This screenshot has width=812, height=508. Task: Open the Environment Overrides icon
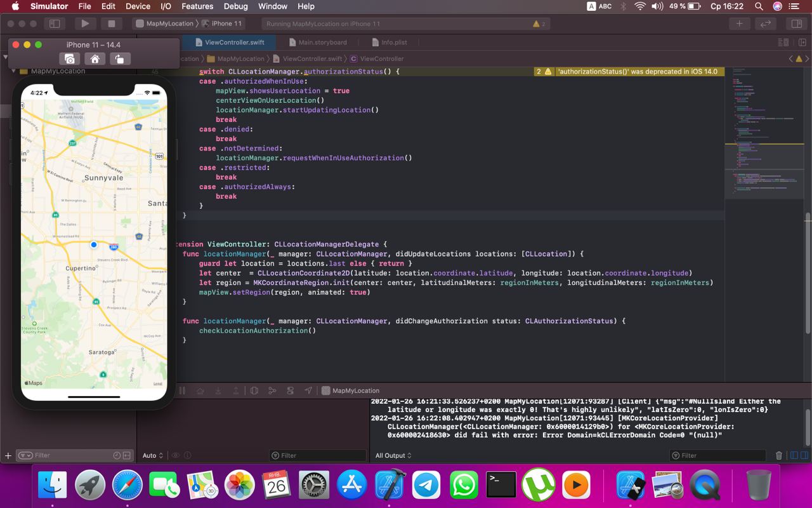coord(291,391)
